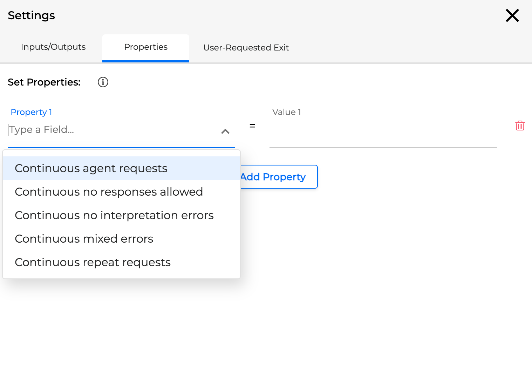Collapse the field dropdown using the chevron
This screenshot has height=392, width=532.
click(225, 131)
